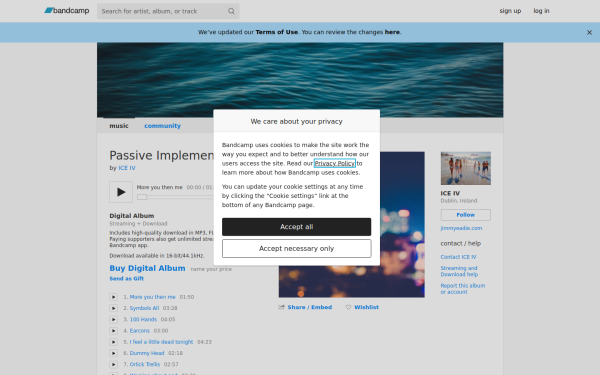The image size is (600, 375).
Task: Dismiss the Terms of Use banner
Action: pos(589,33)
